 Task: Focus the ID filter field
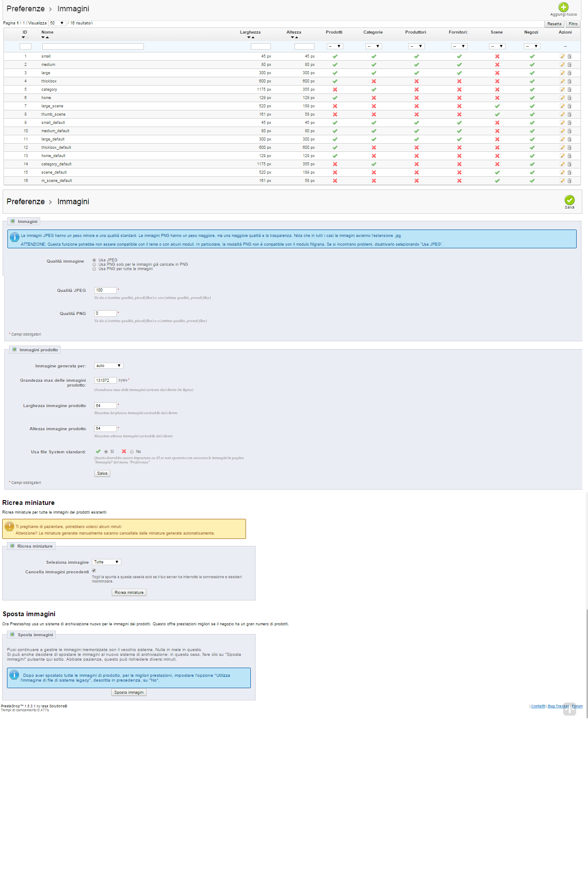pyautogui.click(x=25, y=46)
